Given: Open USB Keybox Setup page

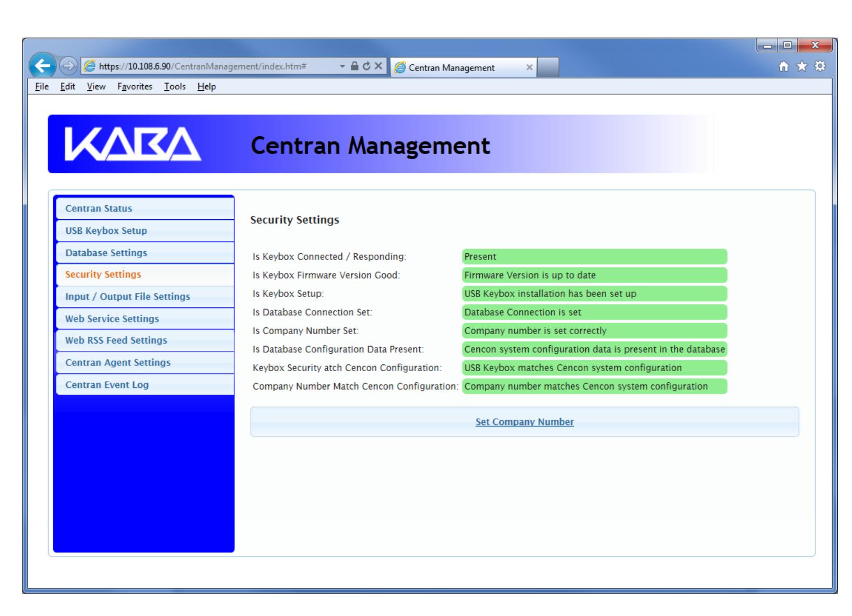Looking at the screenshot, I should [x=145, y=231].
